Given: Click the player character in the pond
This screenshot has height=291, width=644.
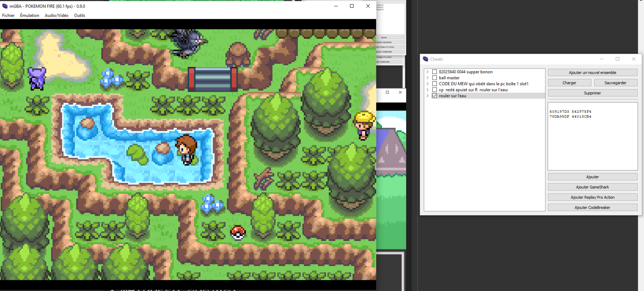Looking at the screenshot, I should (186, 150).
